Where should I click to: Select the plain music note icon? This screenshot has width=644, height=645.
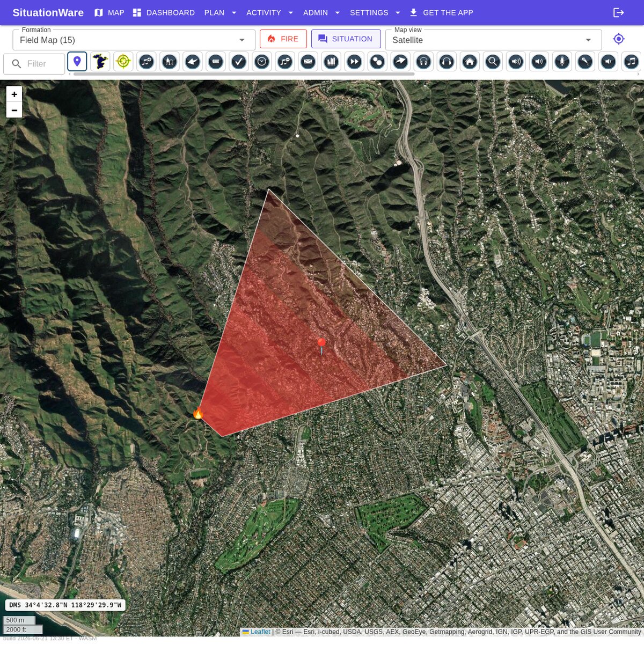coord(631,62)
